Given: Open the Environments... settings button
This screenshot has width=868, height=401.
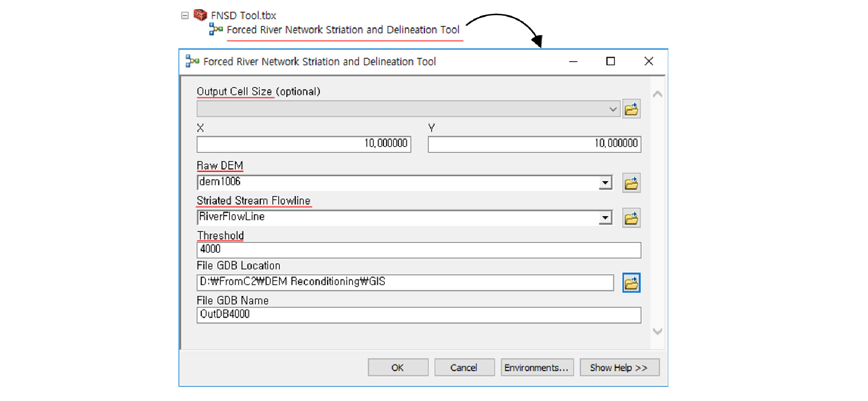Looking at the screenshot, I should [536, 368].
